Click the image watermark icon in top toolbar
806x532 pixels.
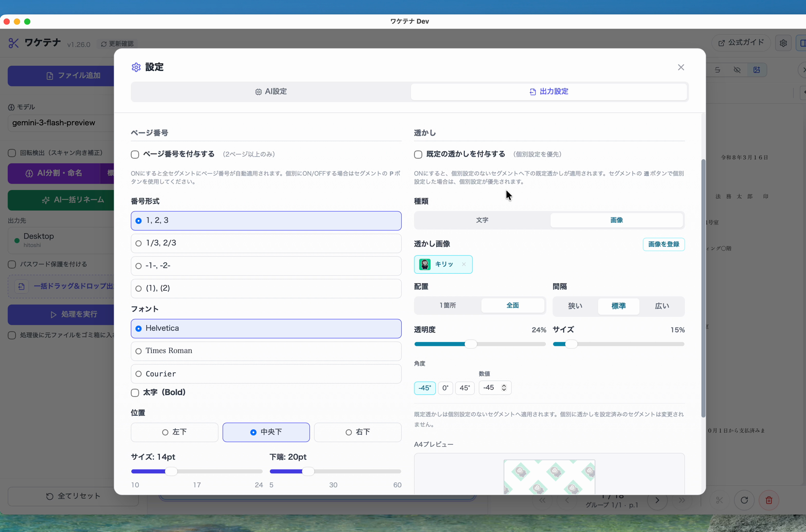[x=757, y=70]
